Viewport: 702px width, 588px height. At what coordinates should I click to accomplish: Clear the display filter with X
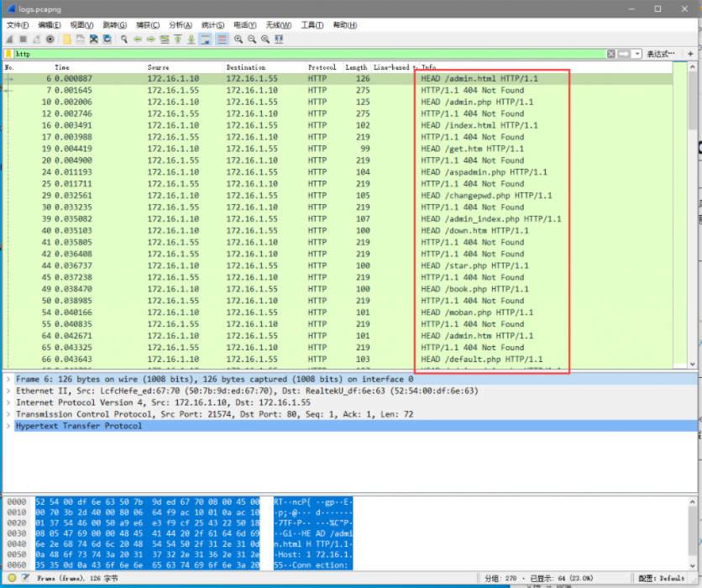pos(611,55)
